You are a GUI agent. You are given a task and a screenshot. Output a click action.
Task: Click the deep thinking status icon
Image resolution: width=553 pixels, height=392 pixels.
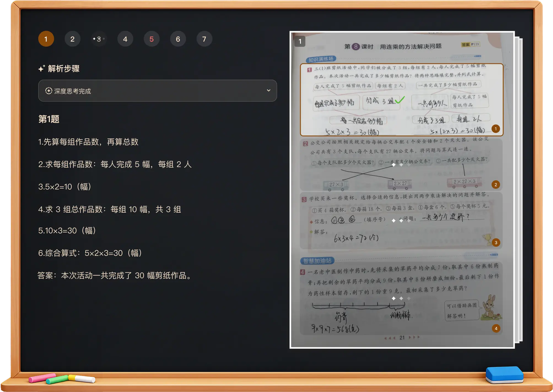(49, 91)
